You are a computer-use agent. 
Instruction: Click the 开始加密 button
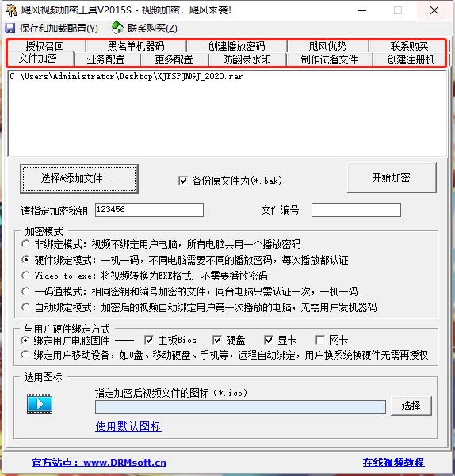coord(392,177)
